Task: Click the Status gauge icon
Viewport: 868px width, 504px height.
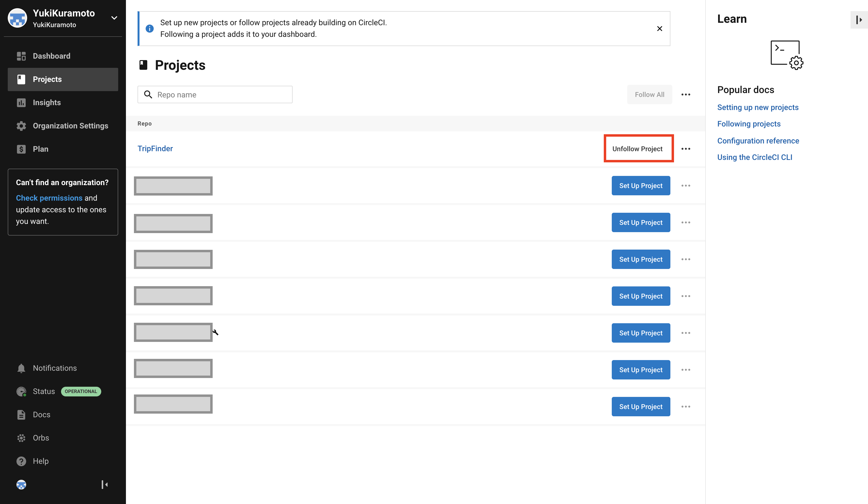Action: tap(21, 391)
